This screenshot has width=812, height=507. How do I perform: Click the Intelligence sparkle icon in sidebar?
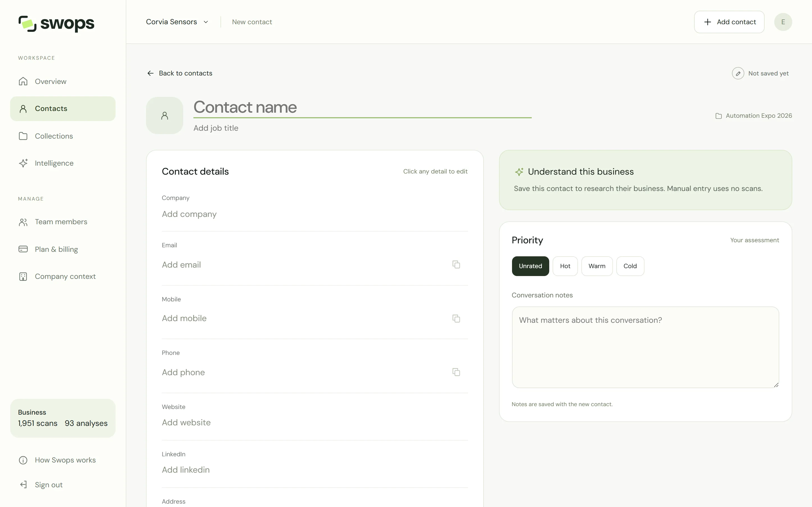point(23,163)
